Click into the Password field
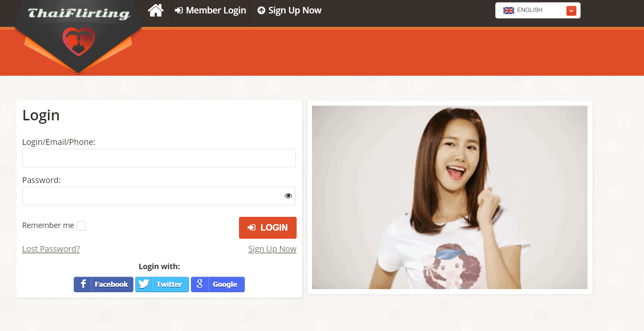The height and width of the screenshot is (331, 644). tap(152, 196)
